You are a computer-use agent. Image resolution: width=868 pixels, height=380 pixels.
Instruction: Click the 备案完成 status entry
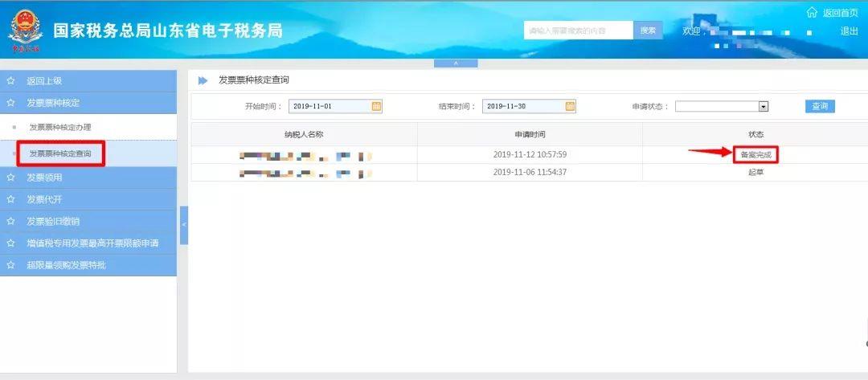(x=755, y=154)
